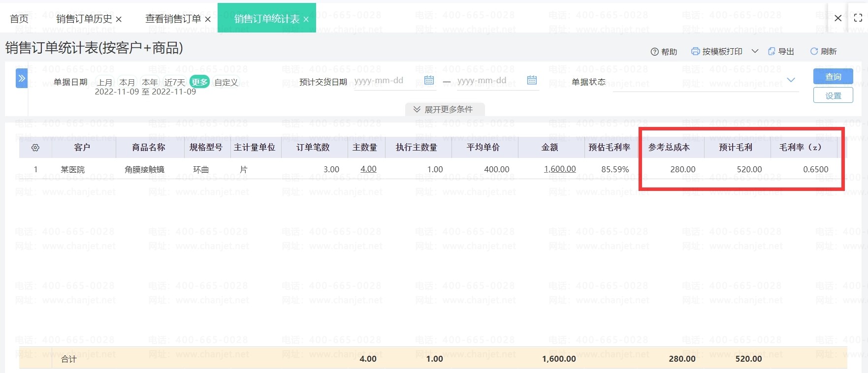
Task: Open the start delivery date calendar icon
Action: pos(429,80)
